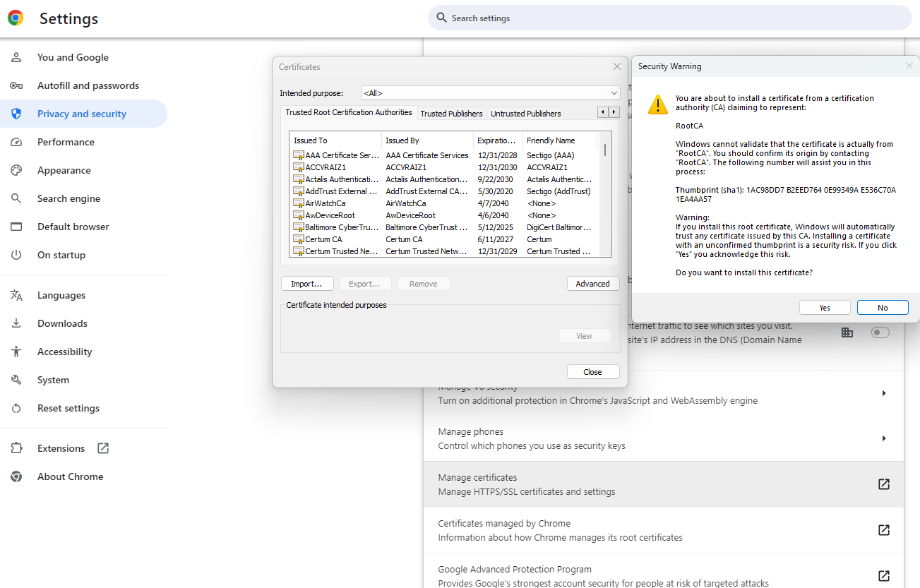The image size is (920, 588).
Task: Click the managed-by-organization building icon beside the toggle
Action: point(847,332)
